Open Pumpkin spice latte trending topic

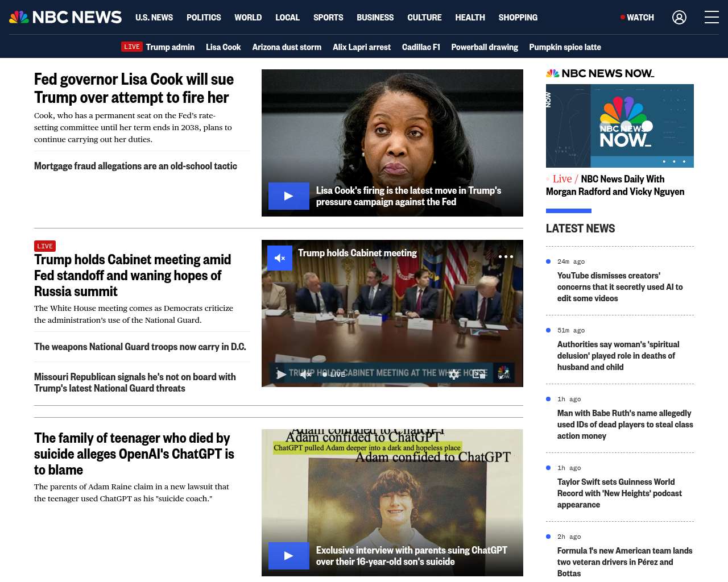coord(565,47)
